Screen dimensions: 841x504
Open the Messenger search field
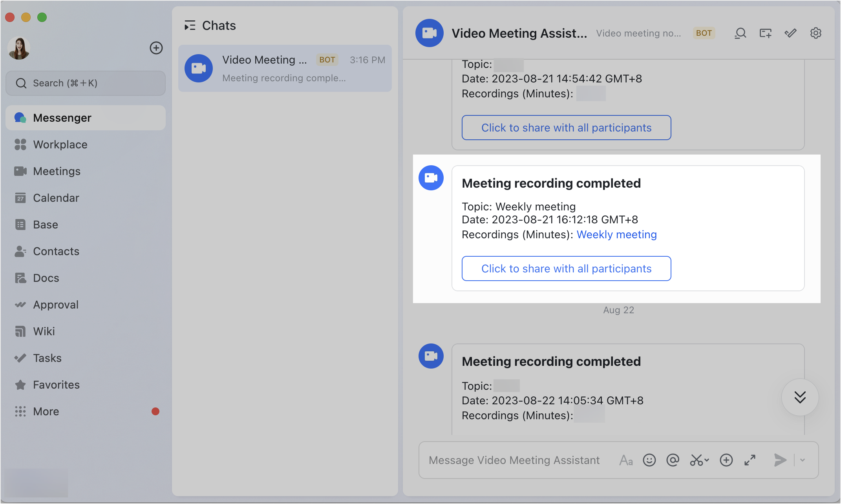click(x=85, y=83)
